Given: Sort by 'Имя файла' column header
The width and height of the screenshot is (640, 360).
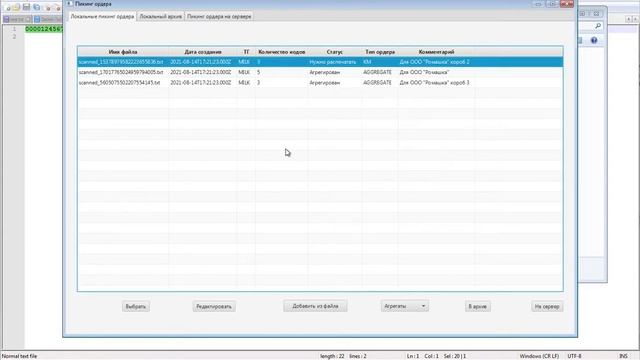Looking at the screenshot, I should coord(123,52).
